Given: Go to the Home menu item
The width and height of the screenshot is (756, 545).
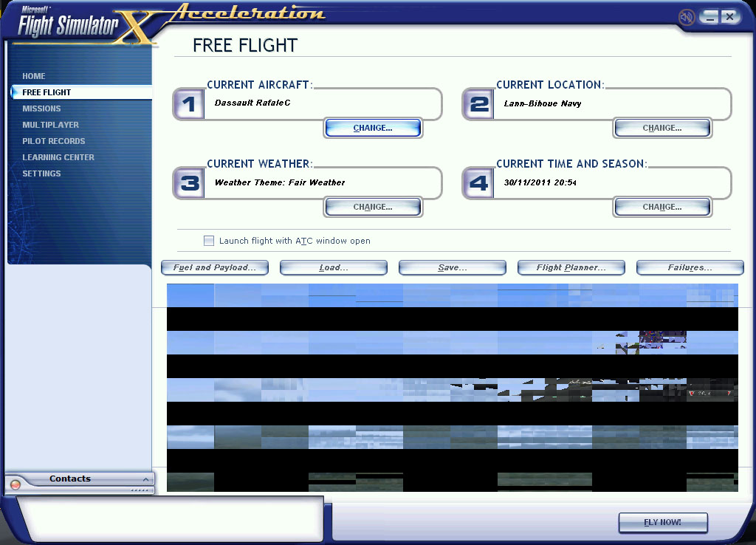Looking at the screenshot, I should point(34,76).
